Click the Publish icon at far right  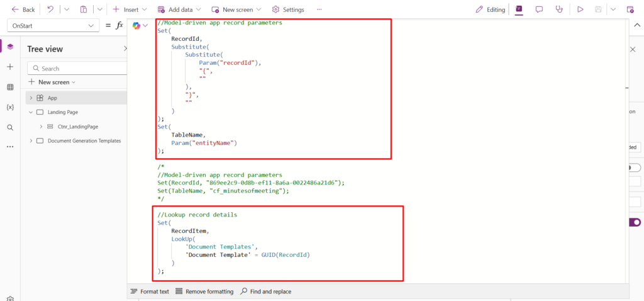pos(630,9)
